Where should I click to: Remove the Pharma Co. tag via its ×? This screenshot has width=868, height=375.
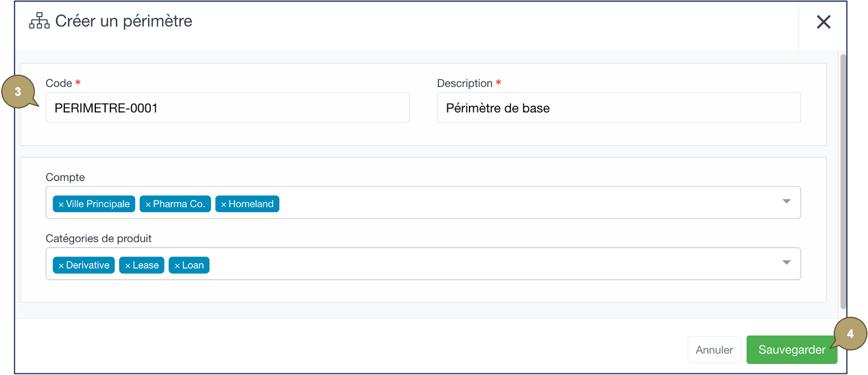[148, 204]
